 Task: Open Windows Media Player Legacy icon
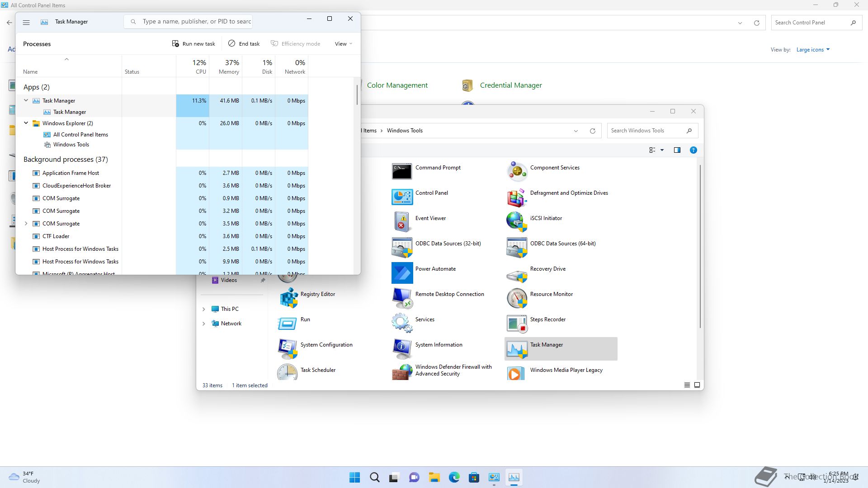[516, 372]
